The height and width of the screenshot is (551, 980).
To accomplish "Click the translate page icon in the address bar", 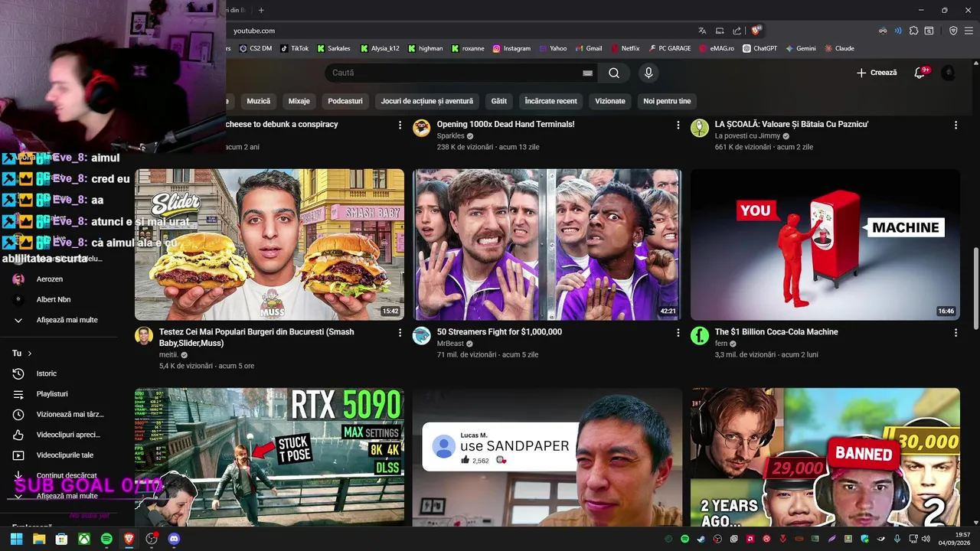I will (x=702, y=31).
